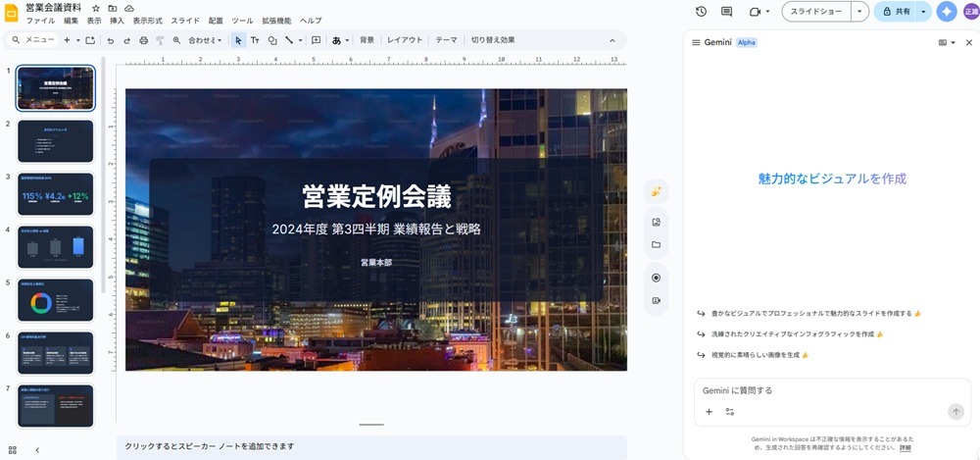Screen dimensions: 980x460
Task: Redo the last action
Action: [126, 40]
